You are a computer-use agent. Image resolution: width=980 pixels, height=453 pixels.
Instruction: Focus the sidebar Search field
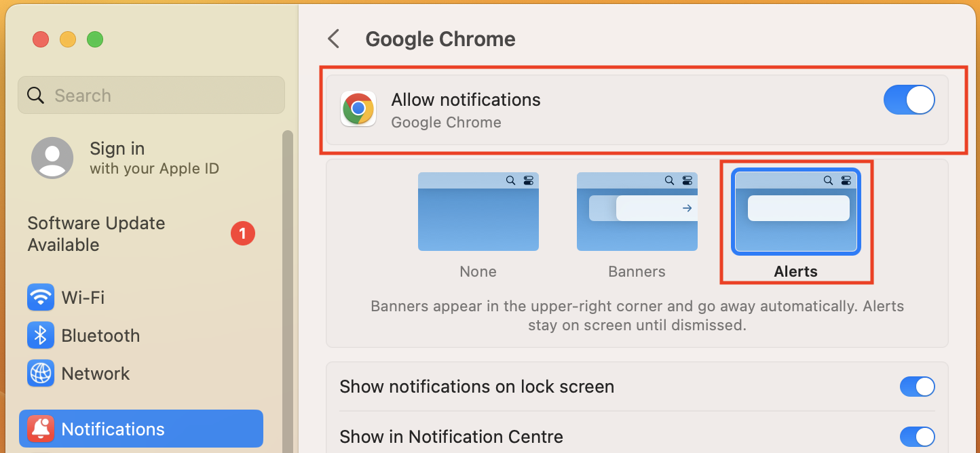pyautogui.click(x=151, y=95)
